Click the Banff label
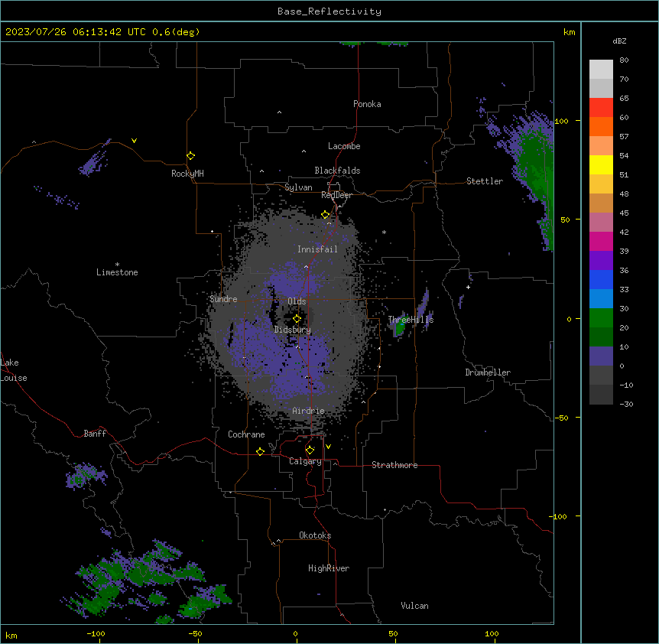 tap(95, 434)
